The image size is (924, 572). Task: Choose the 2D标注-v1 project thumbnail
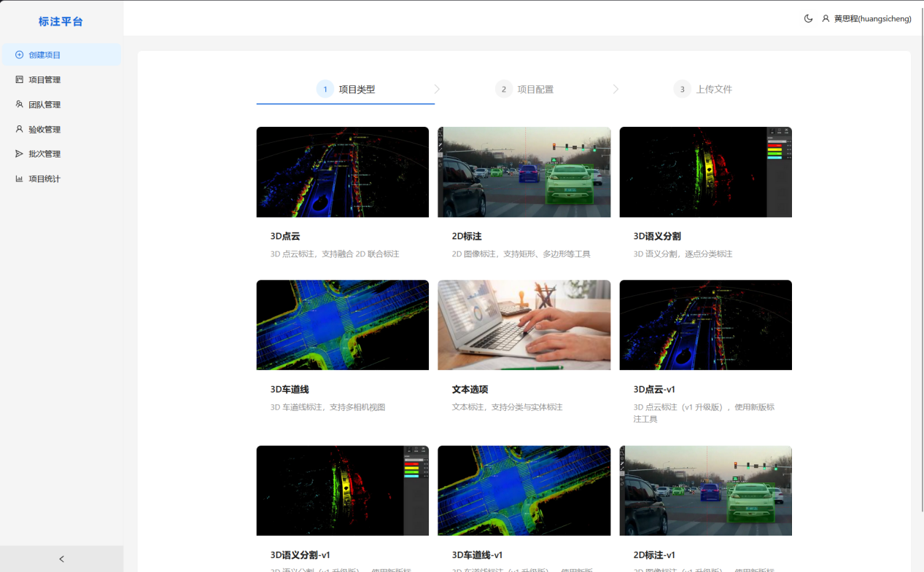(x=706, y=490)
